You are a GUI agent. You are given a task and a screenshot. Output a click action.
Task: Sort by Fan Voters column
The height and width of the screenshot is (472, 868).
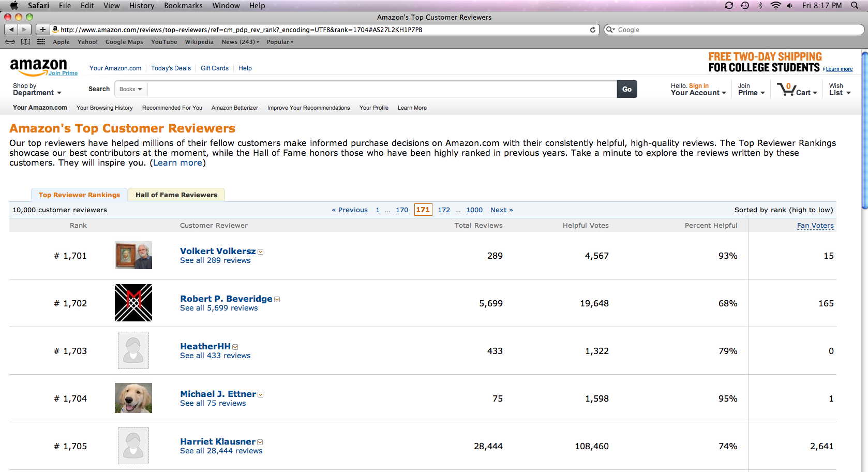tap(815, 225)
